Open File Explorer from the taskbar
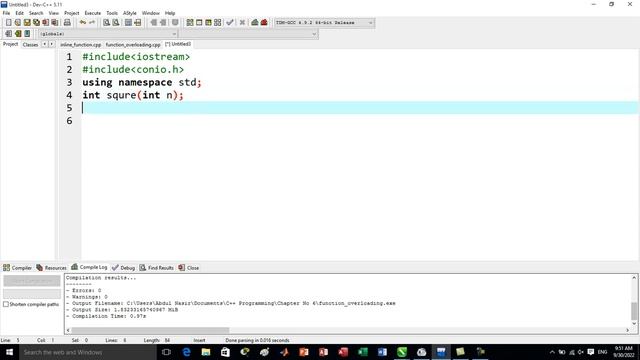The height and width of the screenshot is (360, 640). 206,352
